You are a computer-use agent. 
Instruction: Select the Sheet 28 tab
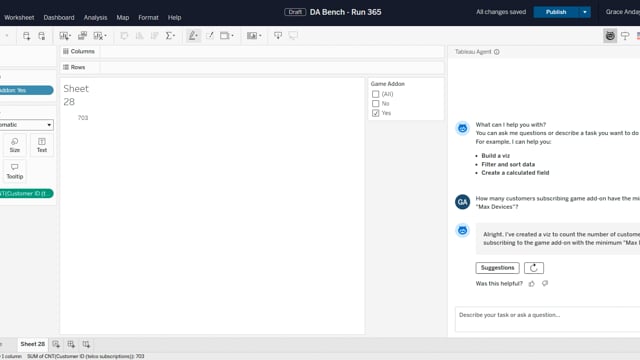33,344
